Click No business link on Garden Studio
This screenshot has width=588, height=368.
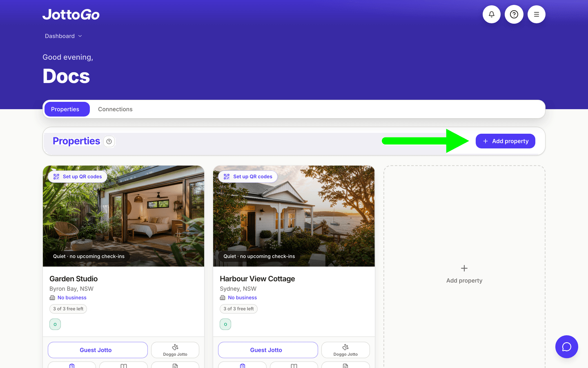(72, 298)
